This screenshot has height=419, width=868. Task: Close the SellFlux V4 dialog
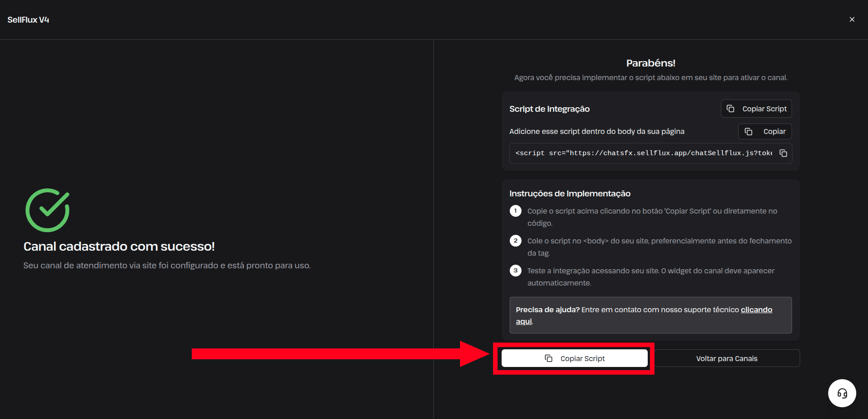tap(852, 19)
